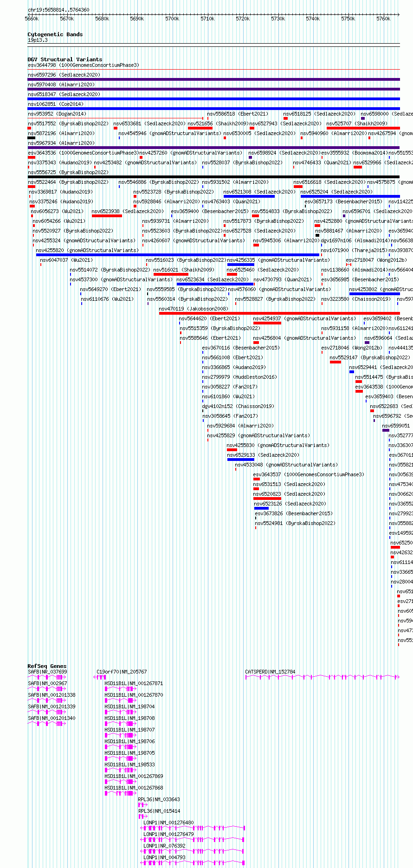Select the nsv5967934 (Almarri2020) label

61,143
